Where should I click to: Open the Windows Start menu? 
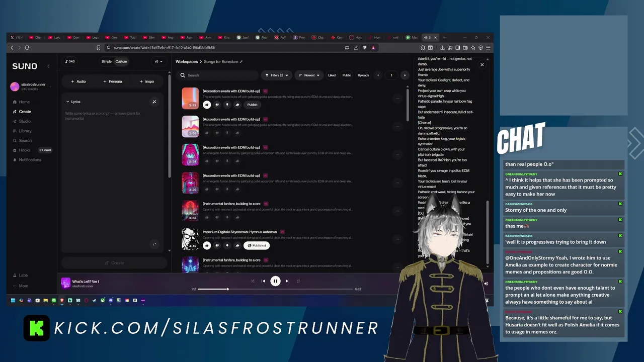click(13, 301)
